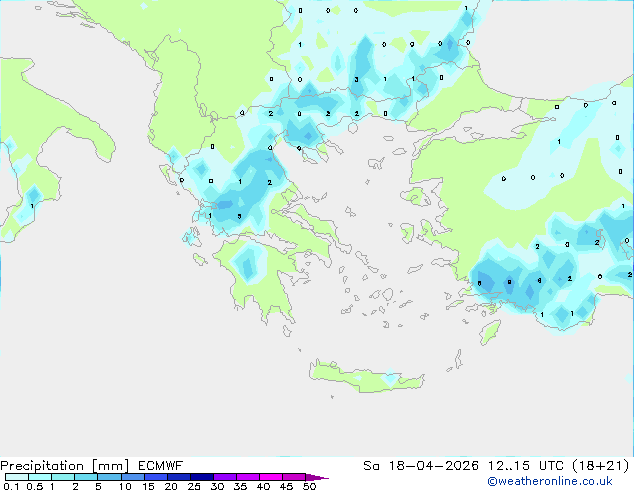Pick the dark navy swatch between 25 and 30
This screenshot has height=490, width=634.
202,477
